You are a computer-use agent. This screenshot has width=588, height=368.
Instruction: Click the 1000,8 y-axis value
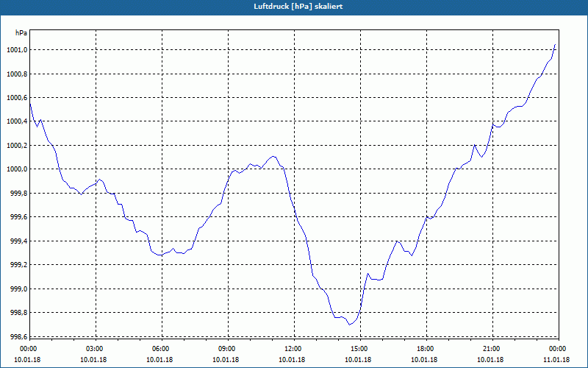(x=17, y=74)
